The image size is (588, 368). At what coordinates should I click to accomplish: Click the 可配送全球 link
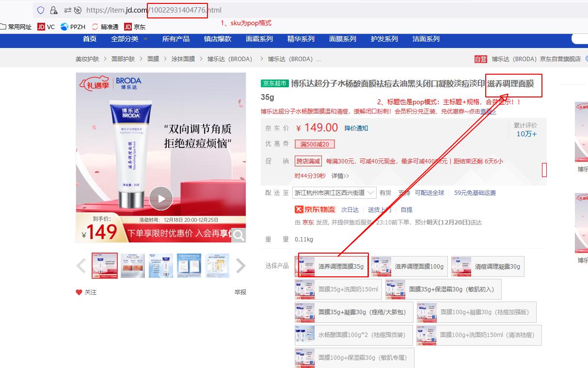point(429,192)
